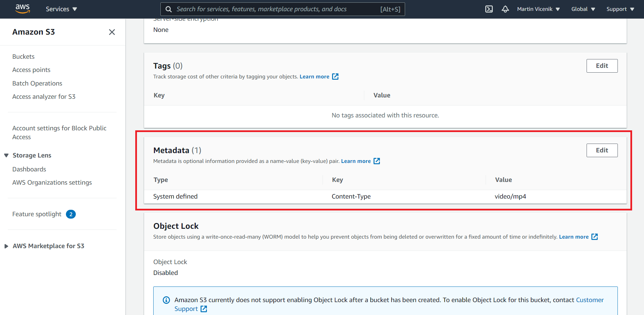The width and height of the screenshot is (644, 315).
Task: Select the Content-Type key cell
Action: (x=351, y=197)
